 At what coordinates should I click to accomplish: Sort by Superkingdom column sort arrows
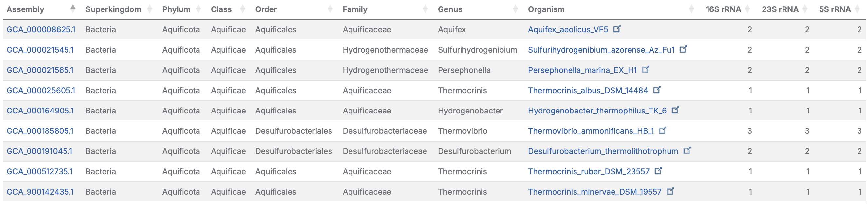[x=150, y=9]
